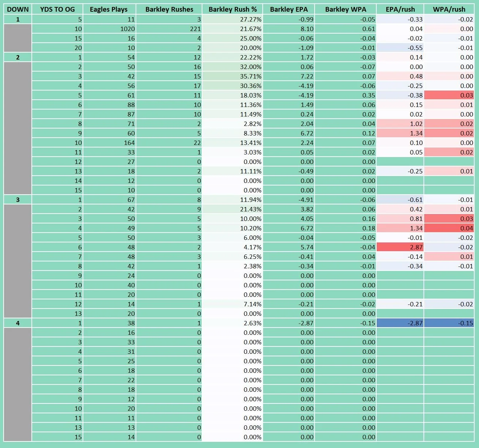Select the rush percentage 13.41%
The image size is (479, 448).
click(232, 143)
